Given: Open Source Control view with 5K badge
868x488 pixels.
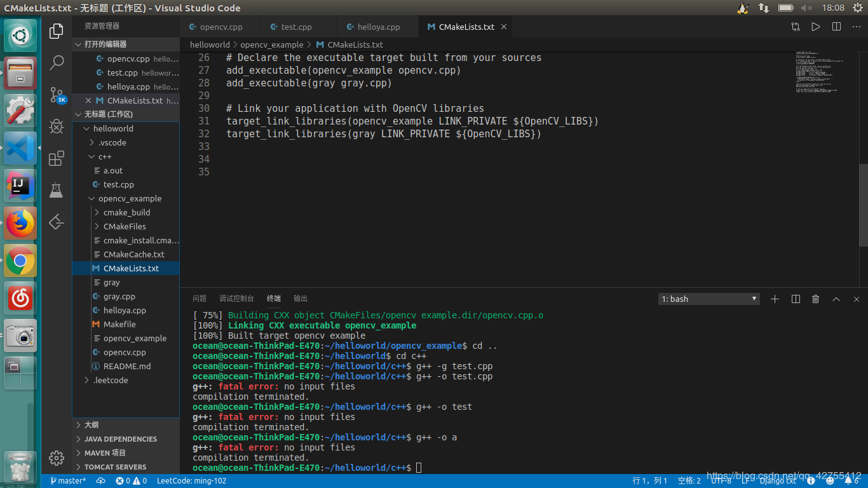Looking at the screenshot, I should 57,95.
